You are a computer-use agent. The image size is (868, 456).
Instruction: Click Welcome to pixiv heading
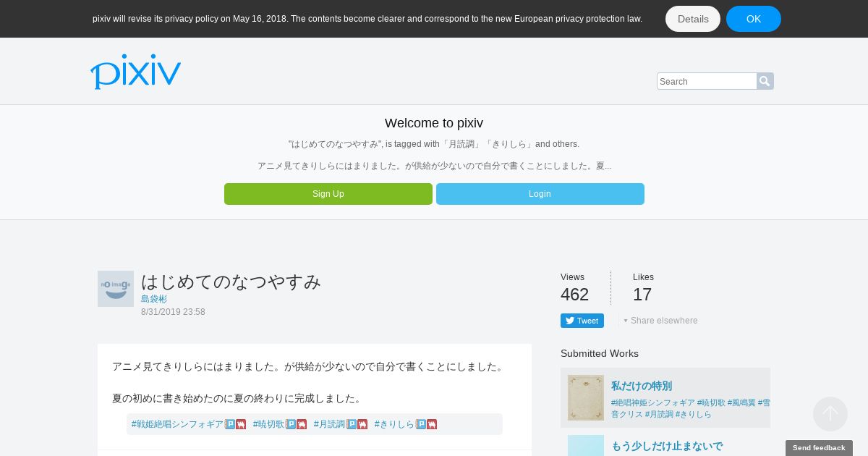click(x=434, y=123)
